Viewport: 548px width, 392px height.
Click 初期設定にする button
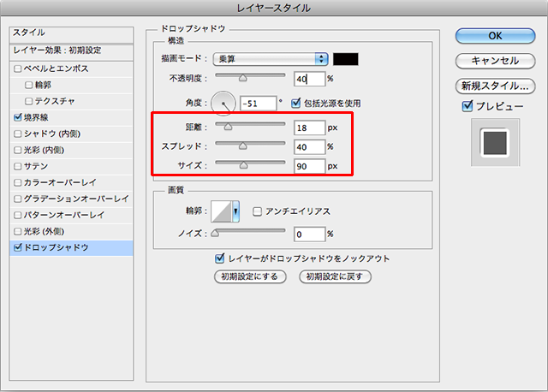point(250,276)
